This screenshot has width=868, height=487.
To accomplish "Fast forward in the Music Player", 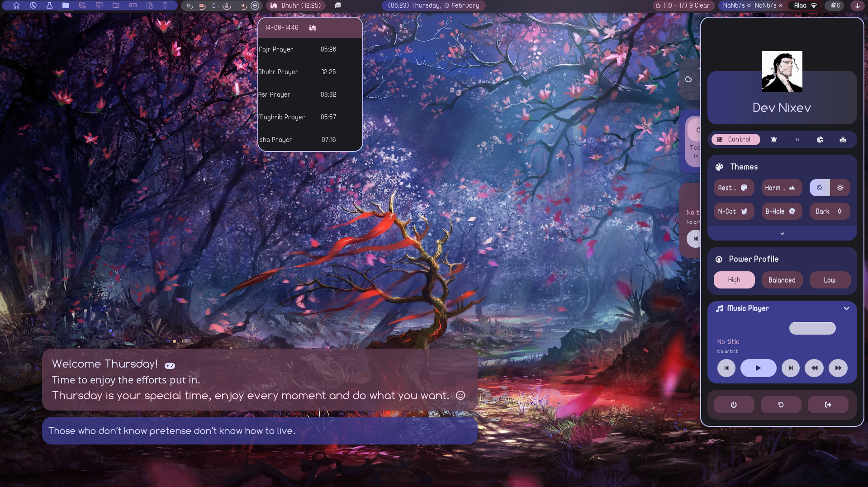I will 838,368.
